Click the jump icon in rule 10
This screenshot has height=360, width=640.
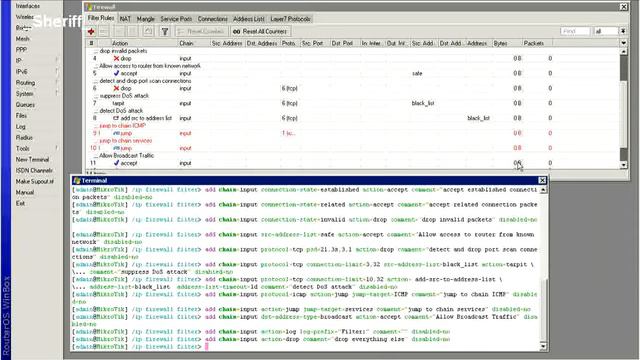point(116,148)
